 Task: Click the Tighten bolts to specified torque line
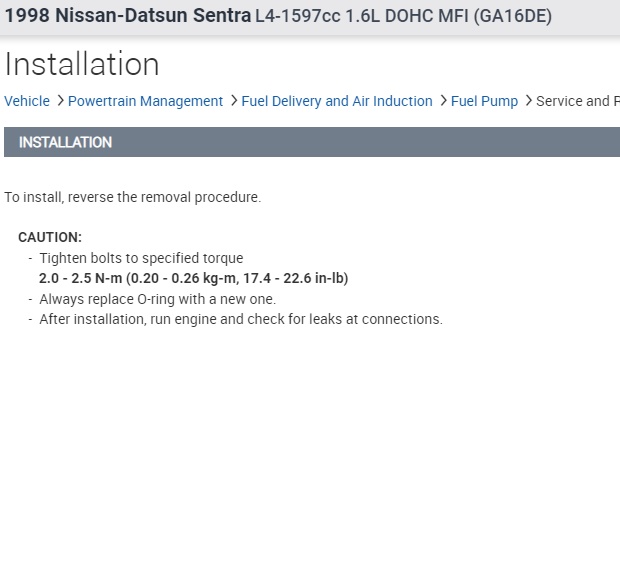(x=141, y=258)
